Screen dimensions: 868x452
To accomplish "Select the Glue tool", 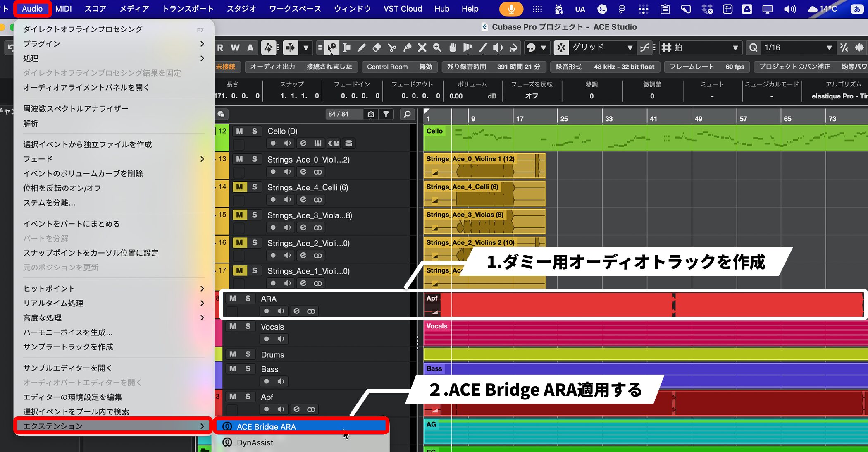I will click(407, 48).
